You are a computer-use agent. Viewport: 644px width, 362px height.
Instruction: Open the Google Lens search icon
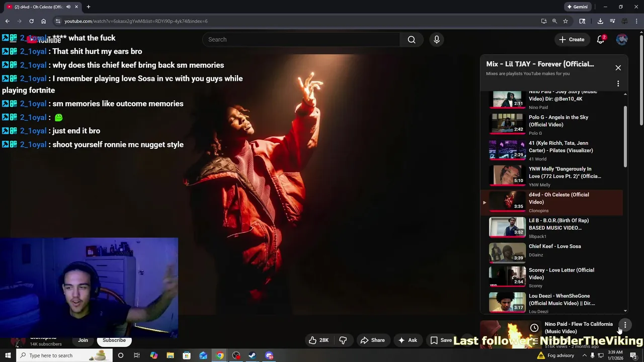(582, 21)
